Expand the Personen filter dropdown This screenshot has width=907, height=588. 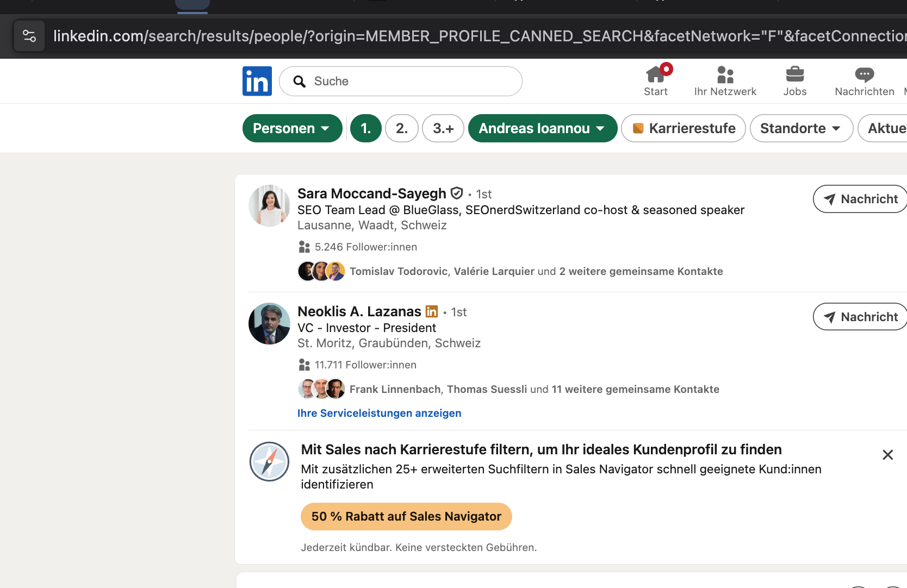point(293,128)
